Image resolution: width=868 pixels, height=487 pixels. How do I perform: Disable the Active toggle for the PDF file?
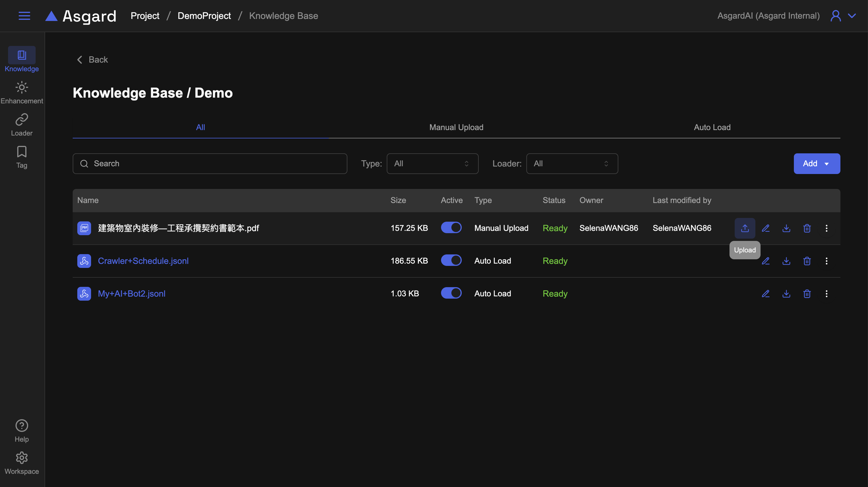click(x=451, y=227)
